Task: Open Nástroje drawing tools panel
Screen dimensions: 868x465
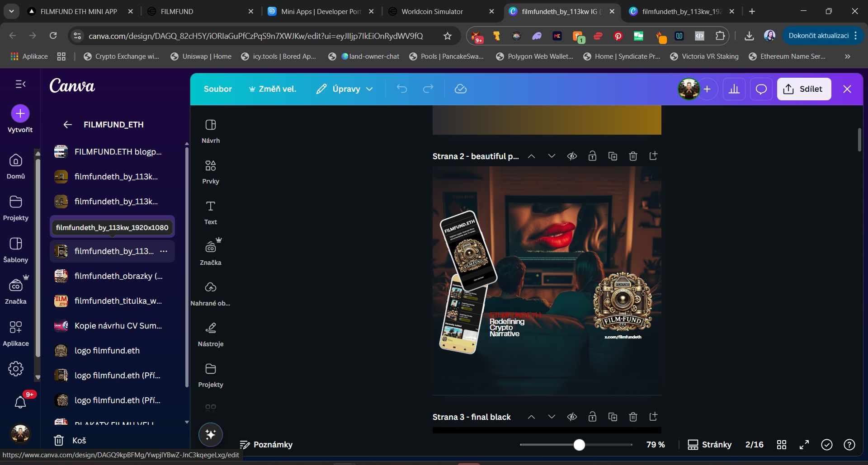Action: coord(211,334)
